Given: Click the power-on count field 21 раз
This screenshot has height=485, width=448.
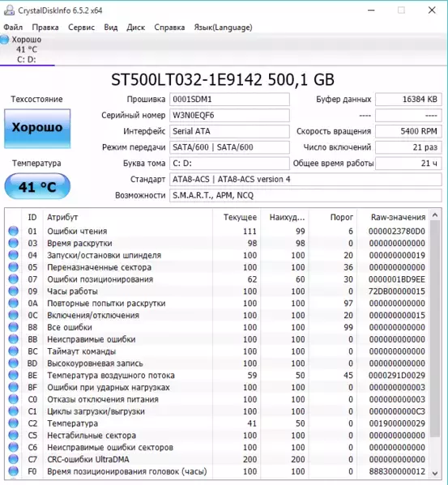Looking at the screenshot, I should [408, 147].
